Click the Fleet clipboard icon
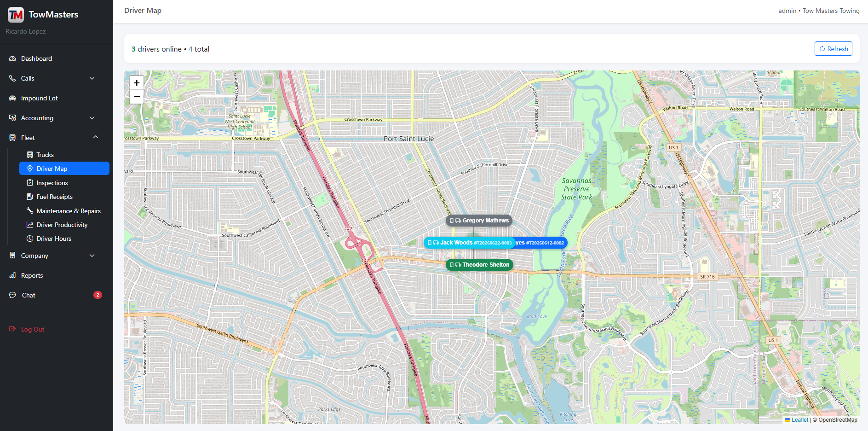This screenshot has width=868, height=431. point(12,138)
